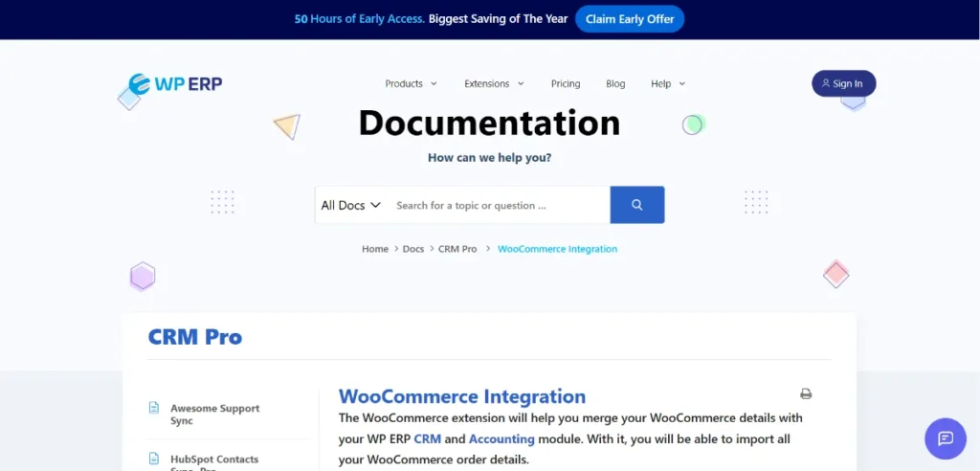Open the All Docs filter dropdown
This screenshot has height=471, width=980.
(x=351, y=205)
